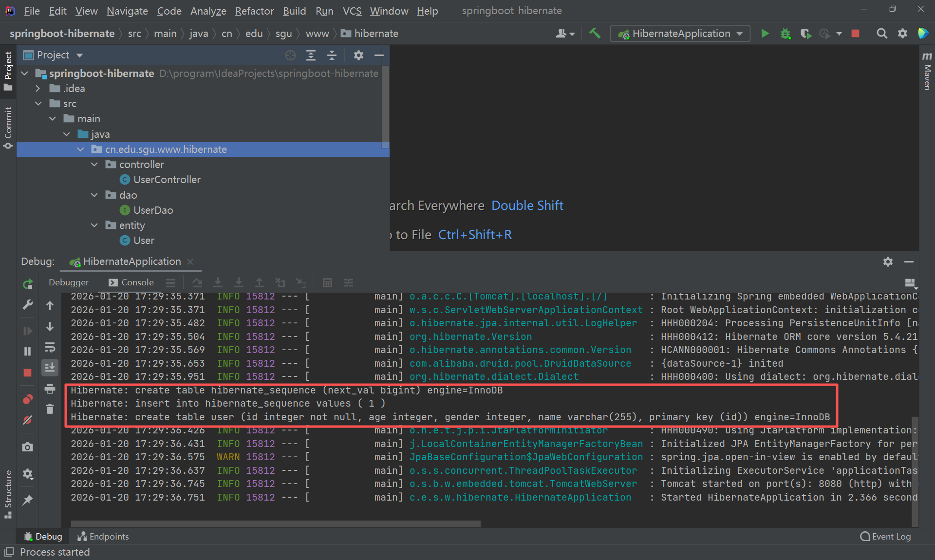This screenshot has height=560, width=935.
Task: Click the console horizontal scrollbar
Action: tap(276, 524)
